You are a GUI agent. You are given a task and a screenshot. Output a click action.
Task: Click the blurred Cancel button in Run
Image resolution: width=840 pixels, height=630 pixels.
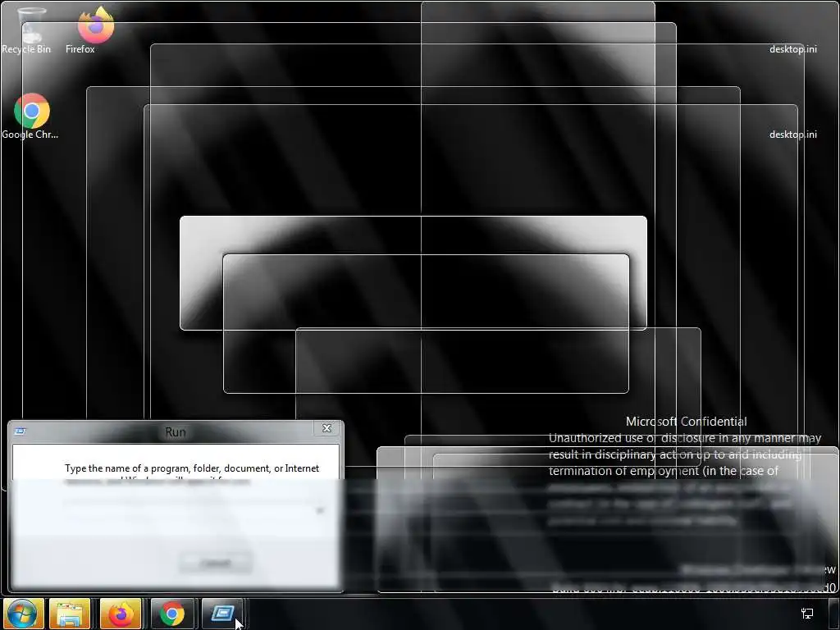[x=216, y=563]
